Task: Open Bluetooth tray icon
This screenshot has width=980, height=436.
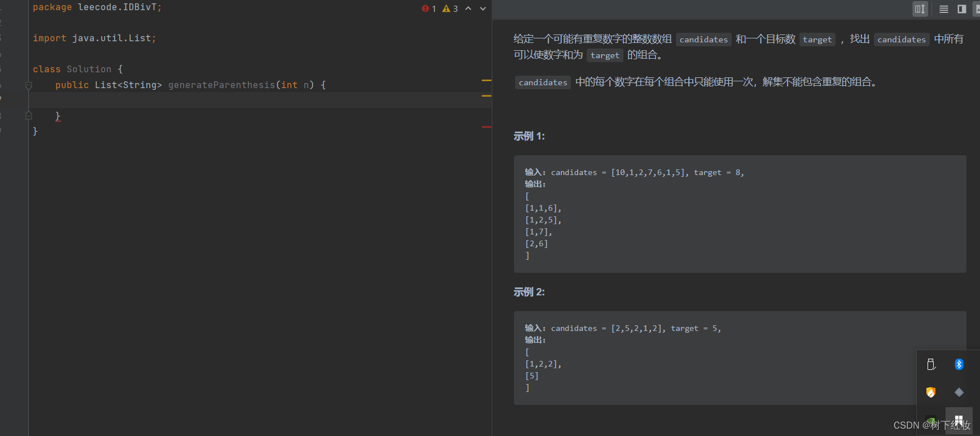Action: click(x=959, y=364)
